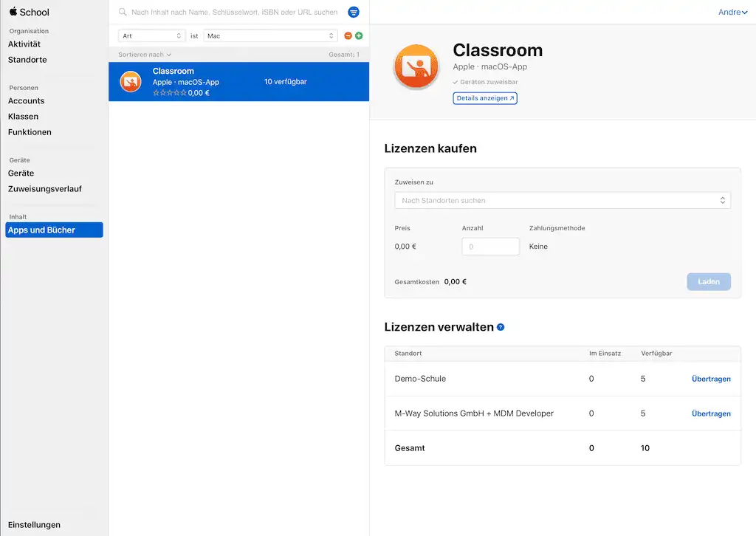Screen dimensions: 756x536
Task: Click the star rating of Classroom
Action: click(169, 93)
